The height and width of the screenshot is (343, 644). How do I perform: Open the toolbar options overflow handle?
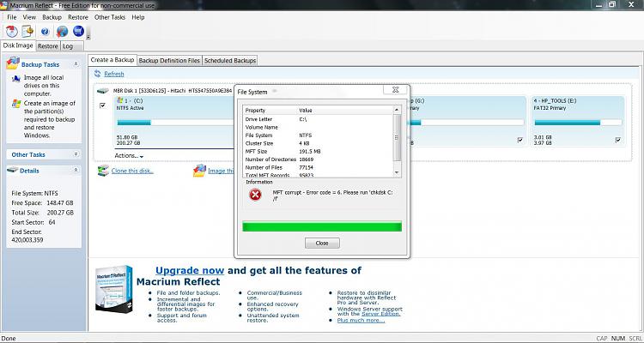[88, 37]
